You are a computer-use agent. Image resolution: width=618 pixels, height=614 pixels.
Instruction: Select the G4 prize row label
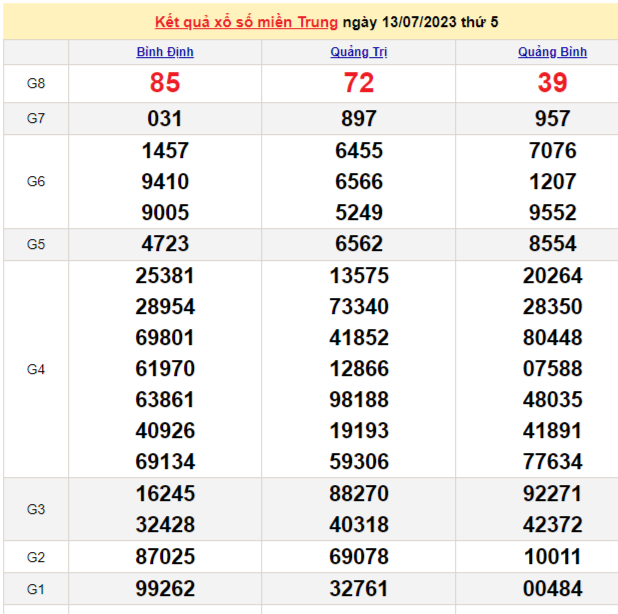[x=36, y=369]
